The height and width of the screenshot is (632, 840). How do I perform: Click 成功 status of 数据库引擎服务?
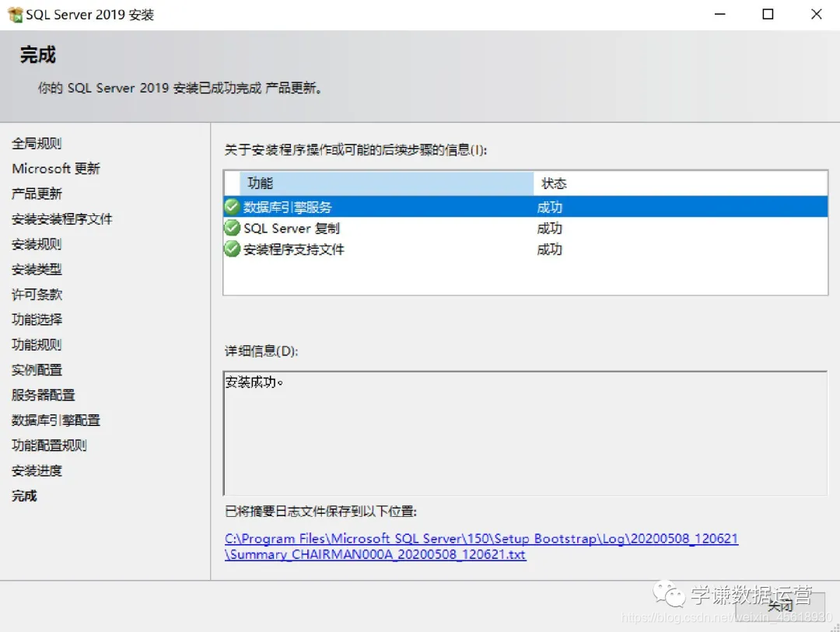(549, 208)
